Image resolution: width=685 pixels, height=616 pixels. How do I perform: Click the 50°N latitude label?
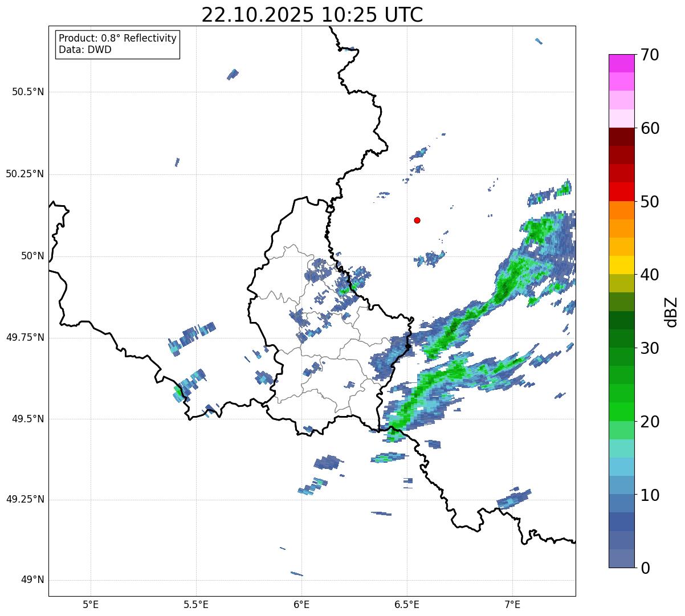32,256
